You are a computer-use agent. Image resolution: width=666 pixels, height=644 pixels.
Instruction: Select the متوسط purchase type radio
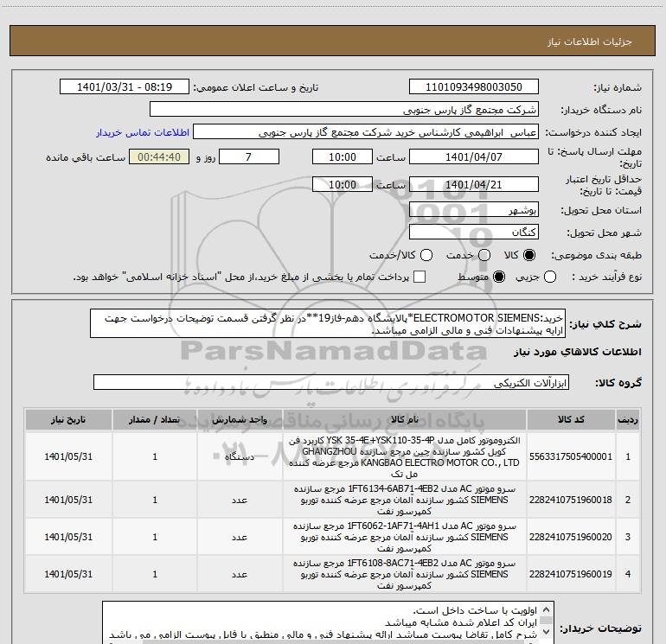499,277
